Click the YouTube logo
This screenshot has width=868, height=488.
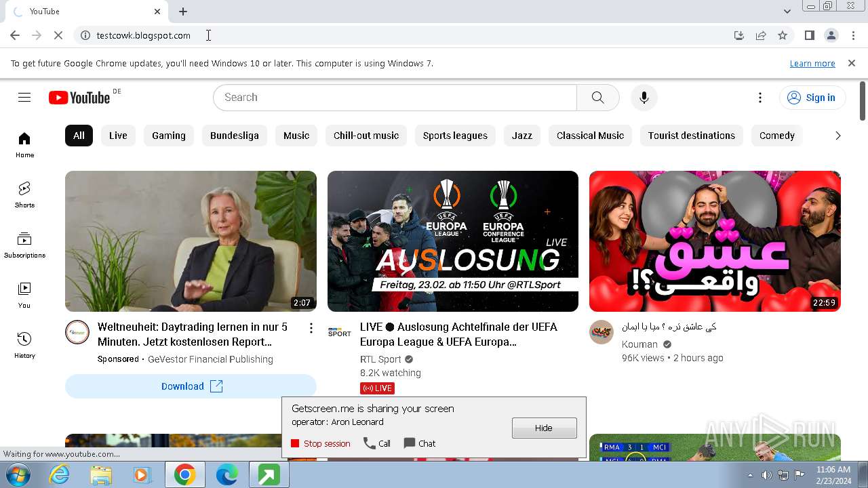click(79, 98)
